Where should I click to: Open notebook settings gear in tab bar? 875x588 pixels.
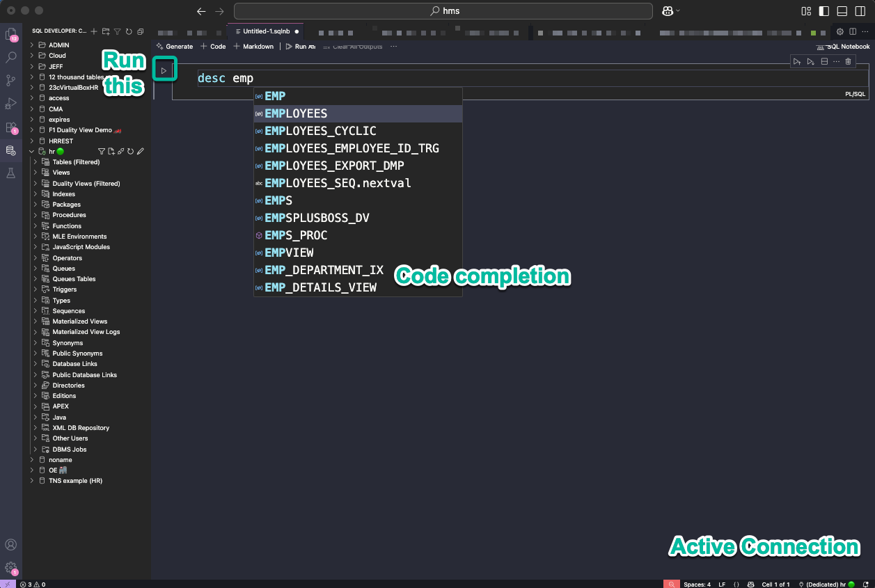840,31
